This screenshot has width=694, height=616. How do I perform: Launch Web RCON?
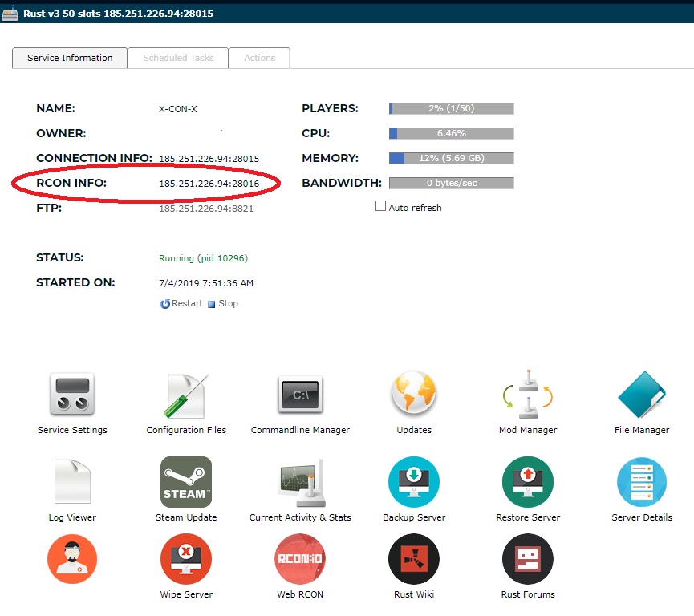[x=300, y=559]
